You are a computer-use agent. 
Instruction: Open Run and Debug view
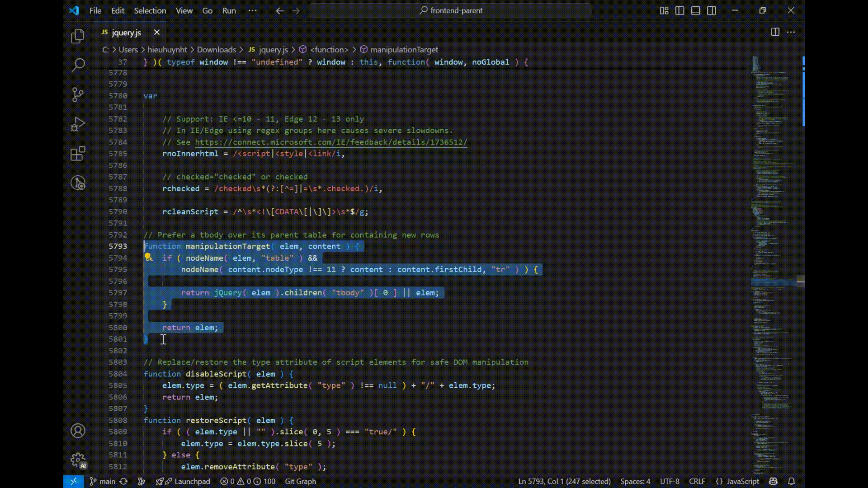(78, 124)
